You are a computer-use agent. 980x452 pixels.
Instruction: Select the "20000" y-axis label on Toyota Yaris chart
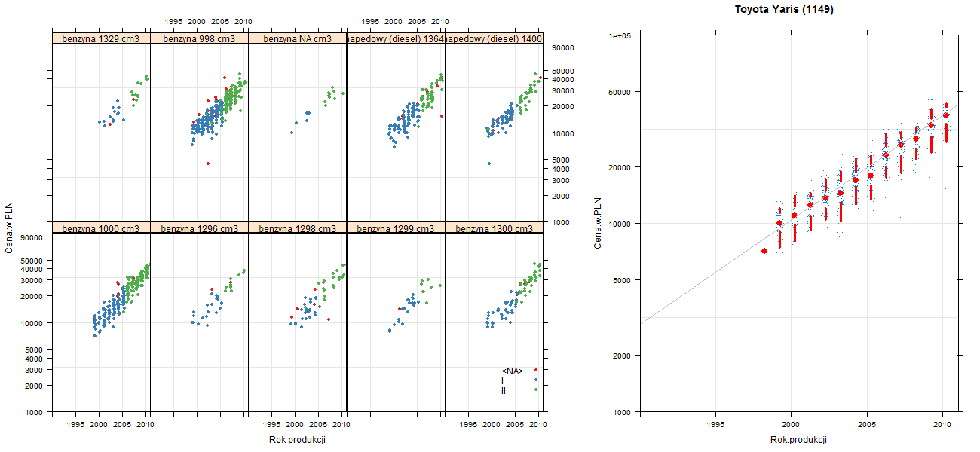tap(620, 166)
